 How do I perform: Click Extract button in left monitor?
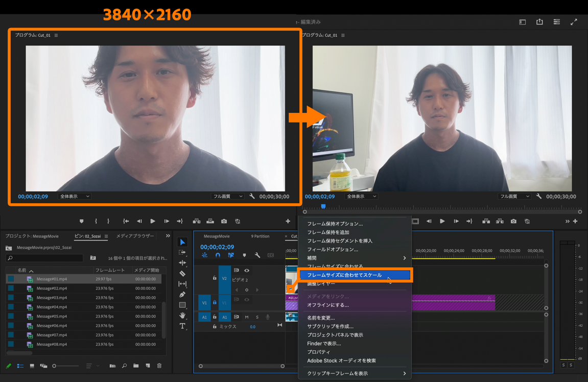210,222
